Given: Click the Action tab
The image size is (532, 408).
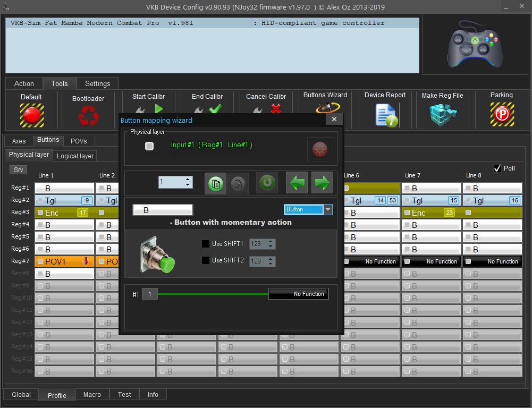Looking at the screenshot, I should tap(24, 84).
